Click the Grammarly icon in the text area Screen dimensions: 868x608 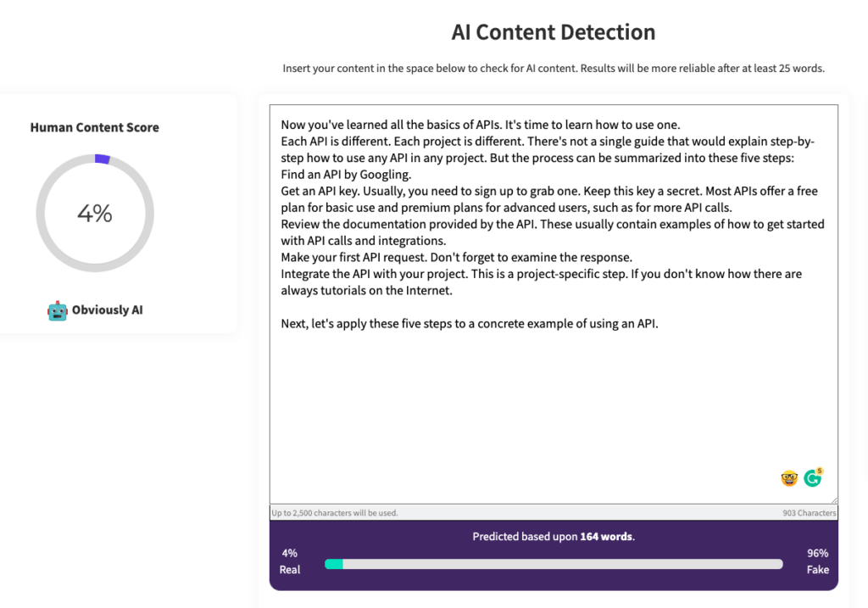click(x=813, y=477)
